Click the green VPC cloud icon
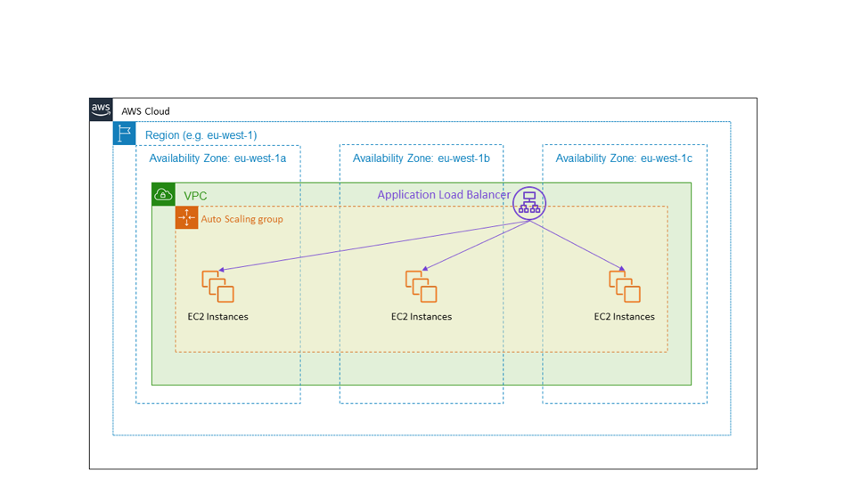This screenshot has height=487, width=868. (163, 194)
